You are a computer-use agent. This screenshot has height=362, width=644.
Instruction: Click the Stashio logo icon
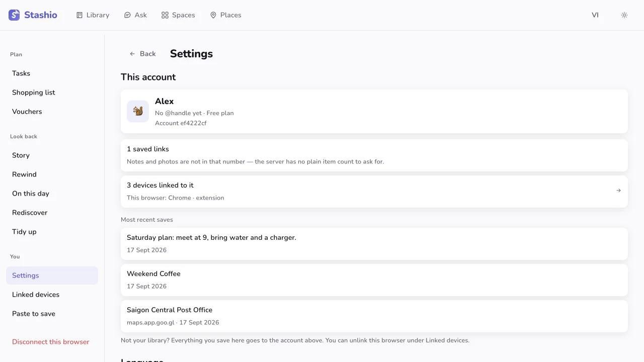pyautogui.click(x=14, y=15)
